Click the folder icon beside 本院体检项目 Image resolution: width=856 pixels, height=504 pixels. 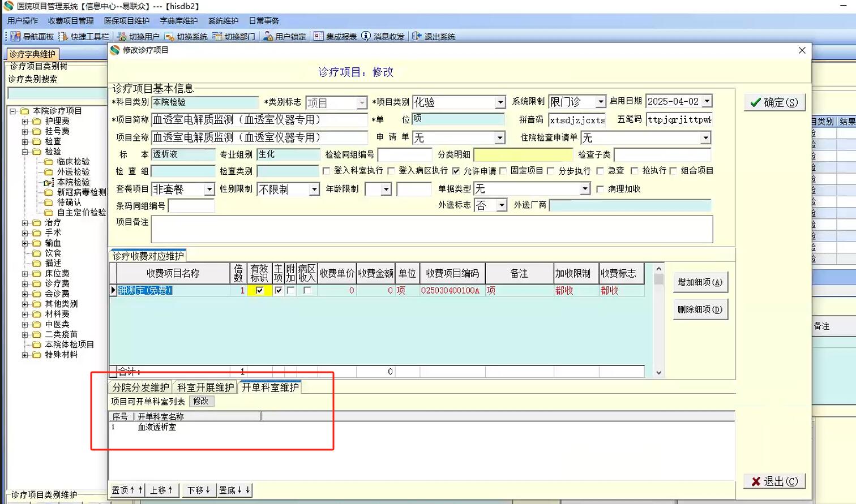(x=37, y=344)
